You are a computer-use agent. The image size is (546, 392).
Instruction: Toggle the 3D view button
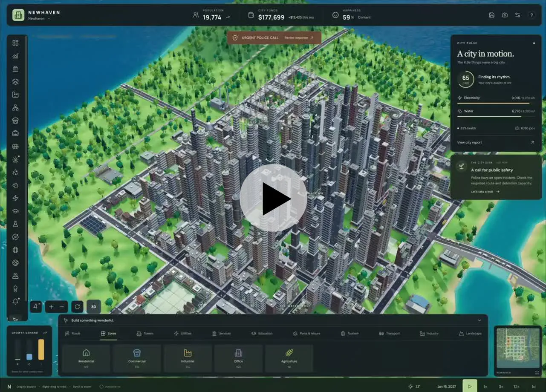[93, 306]
